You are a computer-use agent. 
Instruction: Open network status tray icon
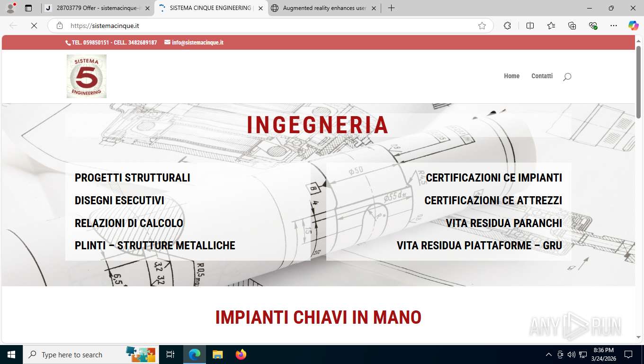click(583, 355)
